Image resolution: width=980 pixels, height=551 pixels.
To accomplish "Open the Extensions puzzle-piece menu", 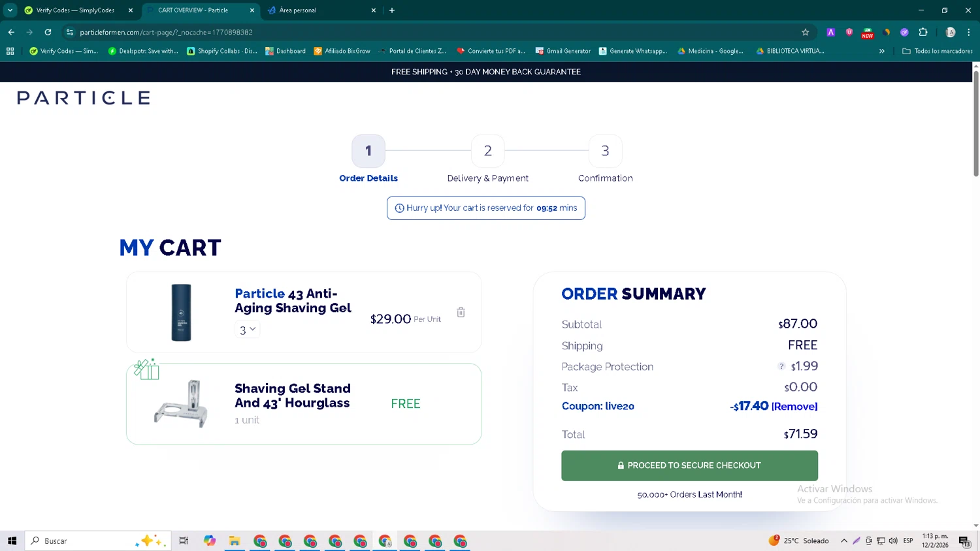I will pos(923,32).
